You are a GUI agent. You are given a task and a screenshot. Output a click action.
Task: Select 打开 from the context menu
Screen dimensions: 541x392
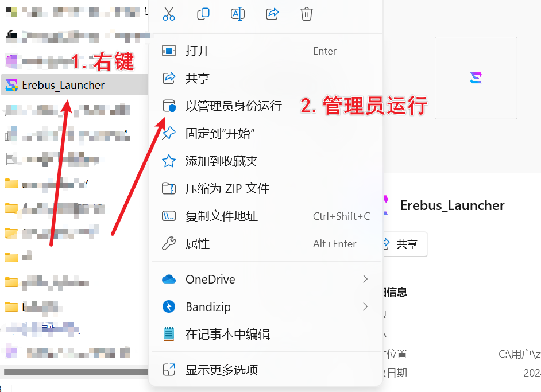pos(198,51)
